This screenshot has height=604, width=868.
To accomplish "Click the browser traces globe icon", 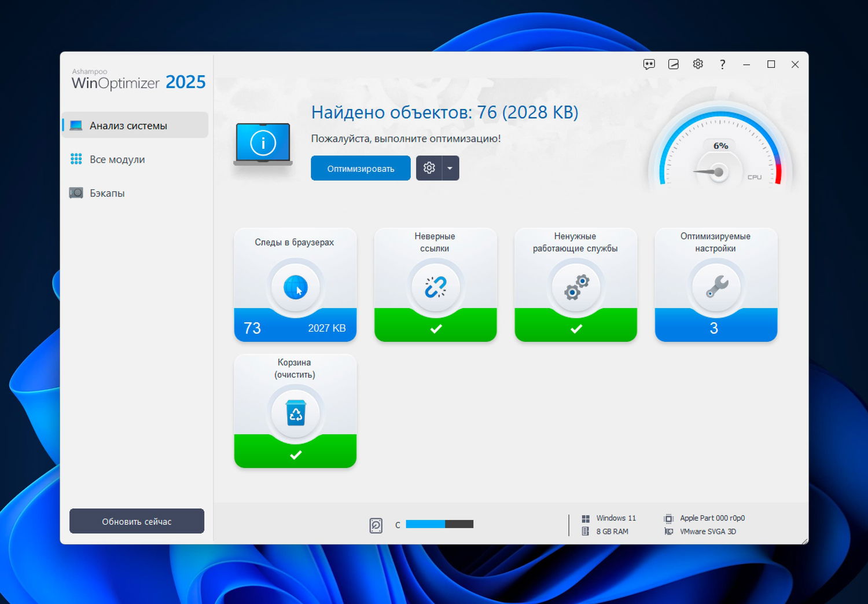I will click(295, 287).
